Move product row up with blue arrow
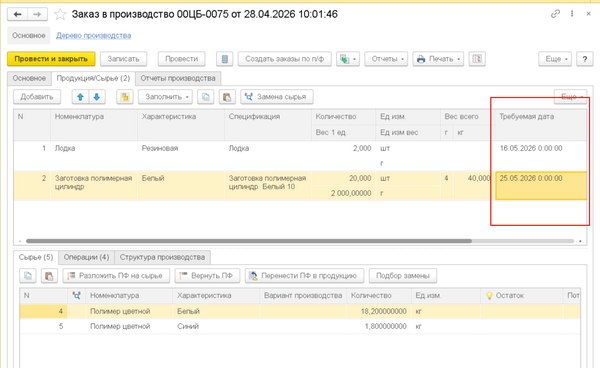 80,97
